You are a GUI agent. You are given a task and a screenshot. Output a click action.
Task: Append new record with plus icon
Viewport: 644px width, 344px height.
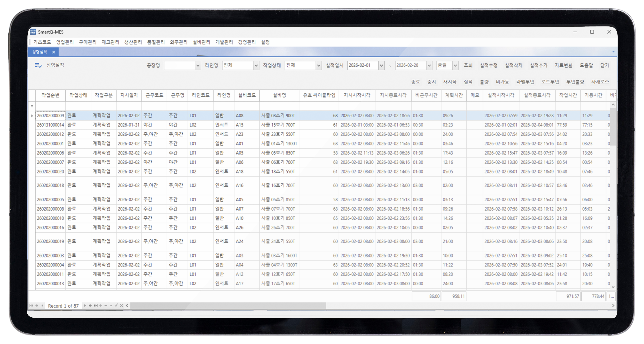pyautogui.click(x=101, y=306)
